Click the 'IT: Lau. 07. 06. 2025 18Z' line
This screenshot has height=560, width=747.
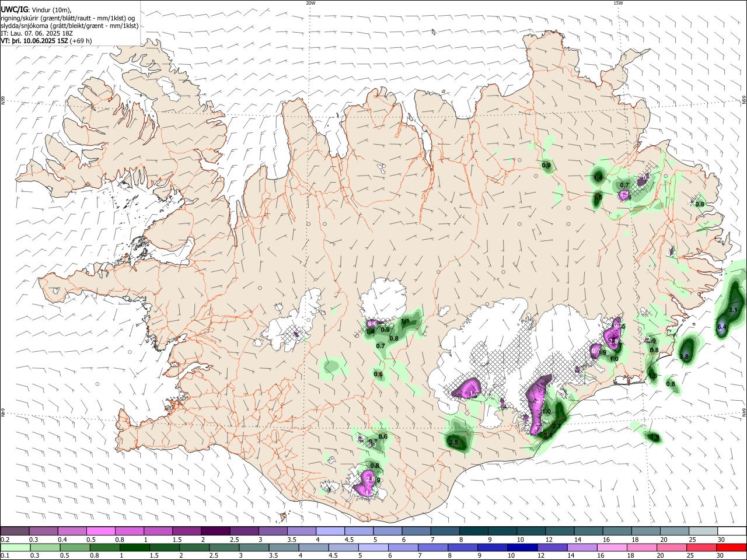pos(37,33)
